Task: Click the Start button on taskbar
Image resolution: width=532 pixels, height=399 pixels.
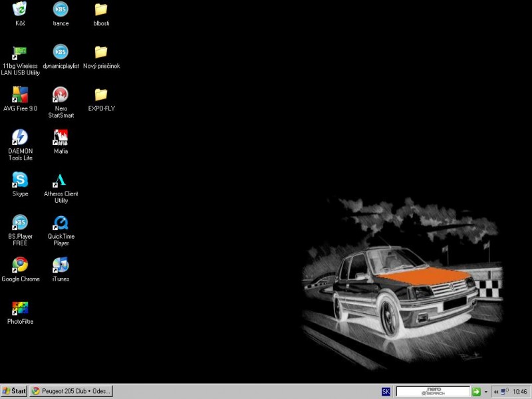Action: (x=14, y=391)
